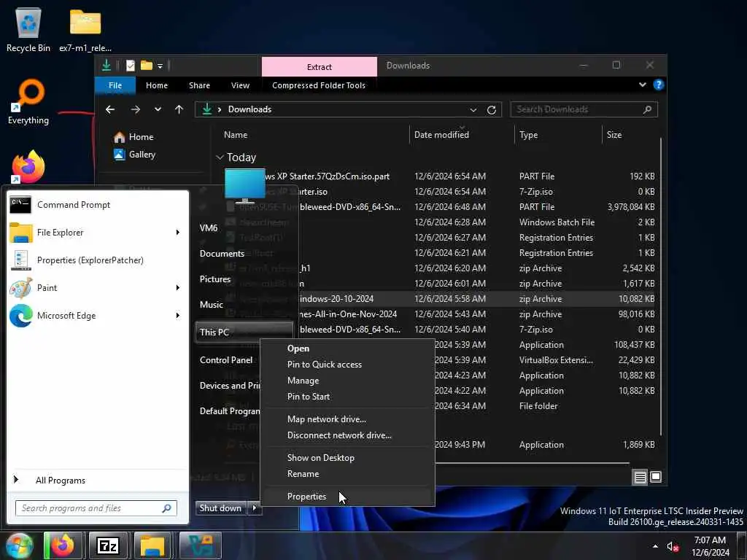747x560 pixels.
Task: Switch to the Share ribbon tab
Action: [199, 85]
